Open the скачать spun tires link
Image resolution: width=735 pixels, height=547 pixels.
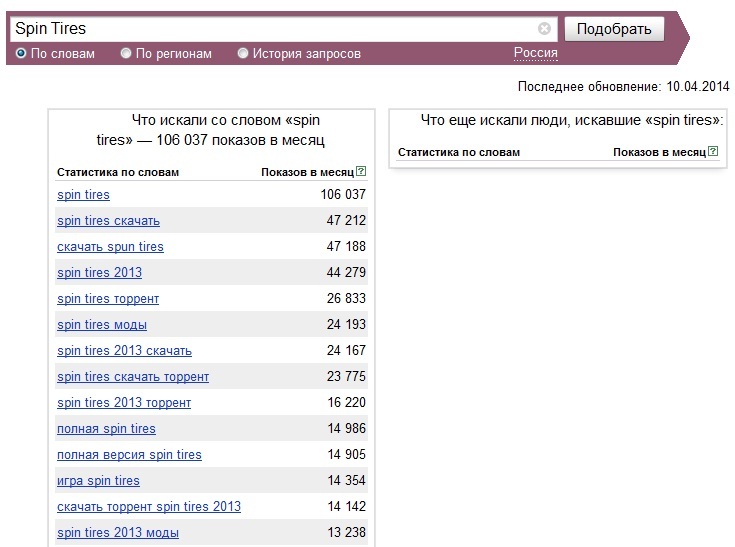click(x=110, y=247)
